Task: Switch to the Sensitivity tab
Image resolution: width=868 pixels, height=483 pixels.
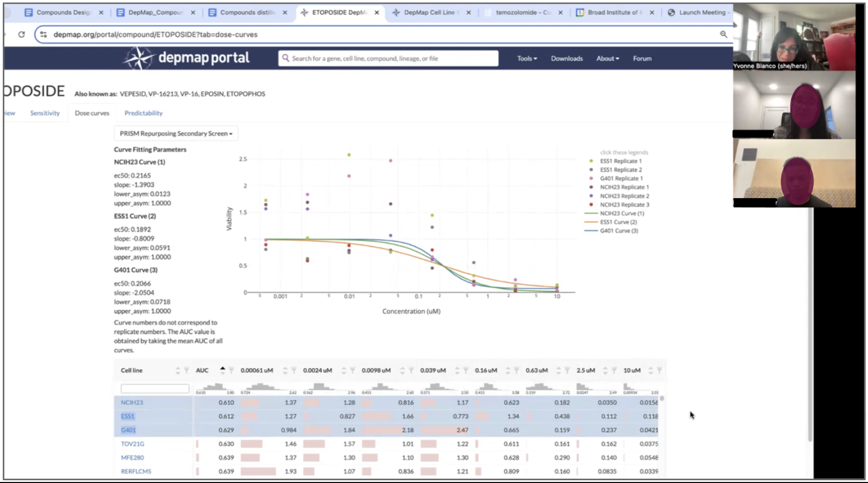Action: coord(45,113)
